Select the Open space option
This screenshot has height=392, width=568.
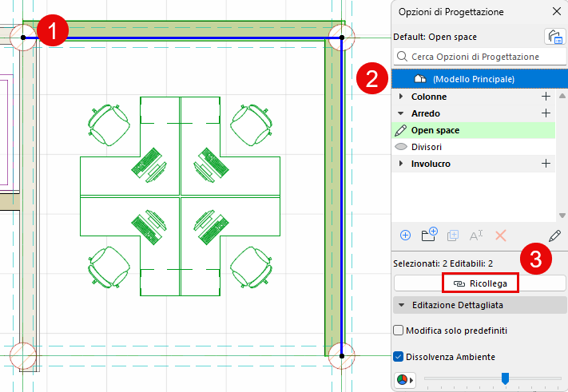coord(474,130)
